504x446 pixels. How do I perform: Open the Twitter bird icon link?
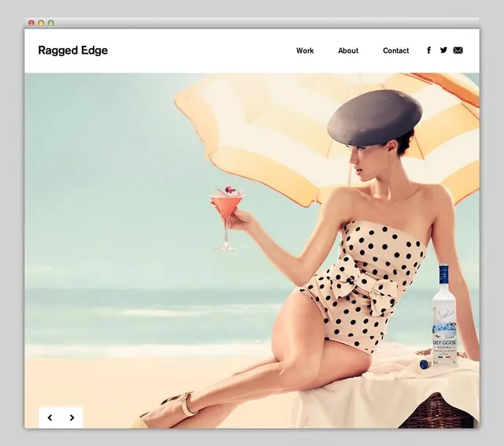[x=443, y=50]
